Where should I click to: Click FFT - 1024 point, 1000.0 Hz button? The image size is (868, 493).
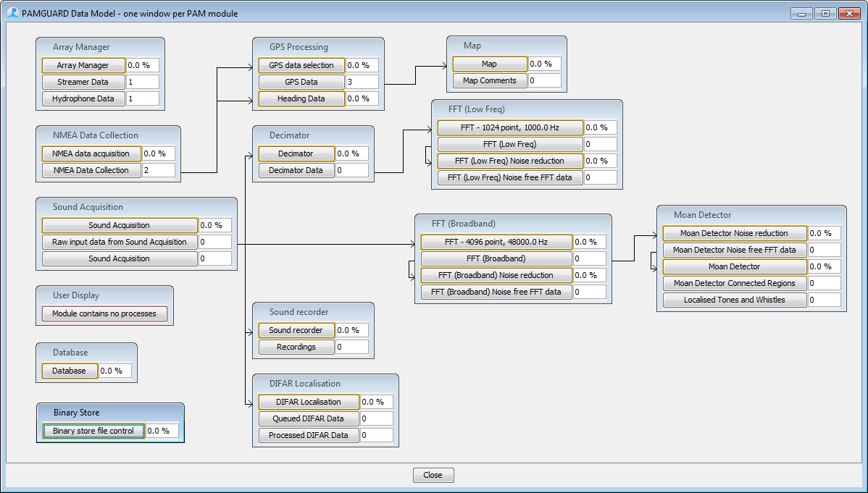point(510,127)
